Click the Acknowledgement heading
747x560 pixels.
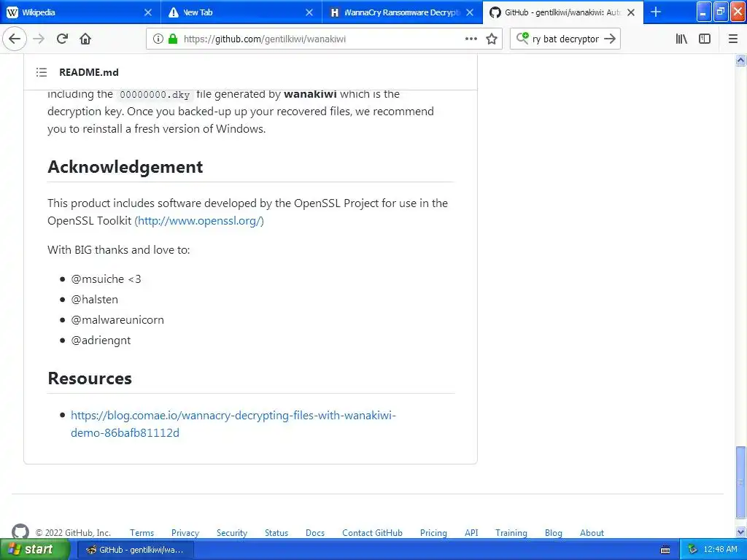click(125, 167)
